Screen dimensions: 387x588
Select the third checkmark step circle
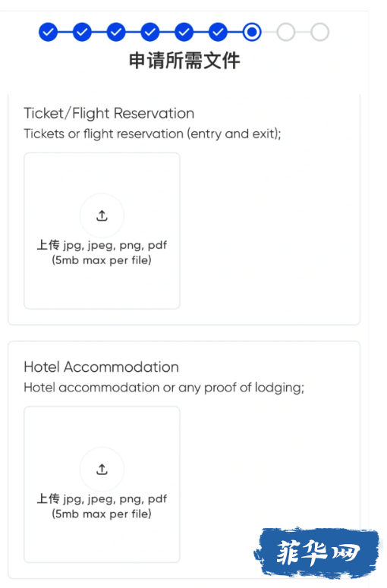tap(116, 33)
